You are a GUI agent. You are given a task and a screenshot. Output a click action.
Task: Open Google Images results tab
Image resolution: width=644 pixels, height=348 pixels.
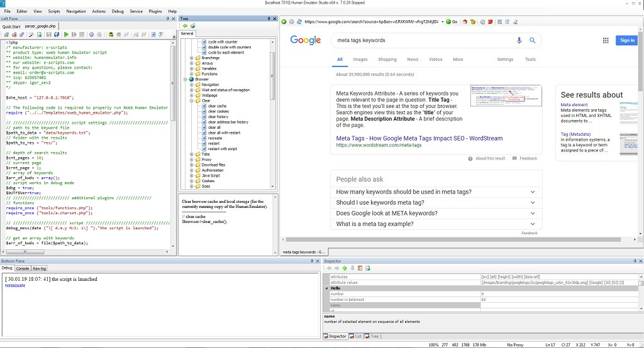point(360,60)
